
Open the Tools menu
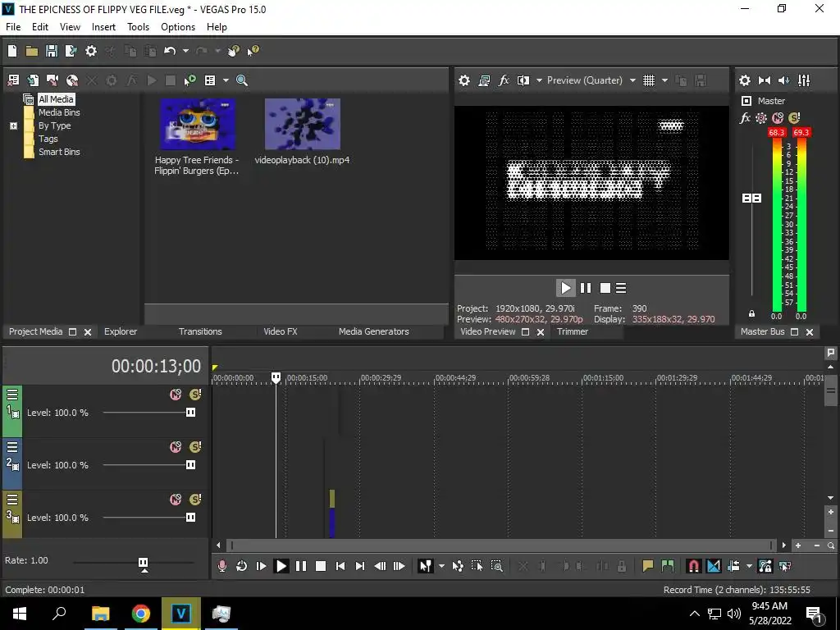(138, 27)
